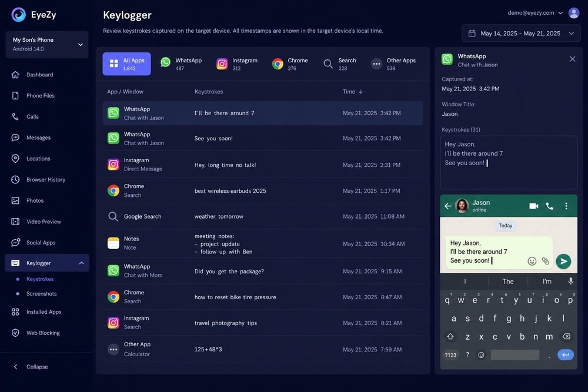Open Video Preview section
Image resolution: width=588 pixels, height=392 pixels.
click(x=44, y=222)
